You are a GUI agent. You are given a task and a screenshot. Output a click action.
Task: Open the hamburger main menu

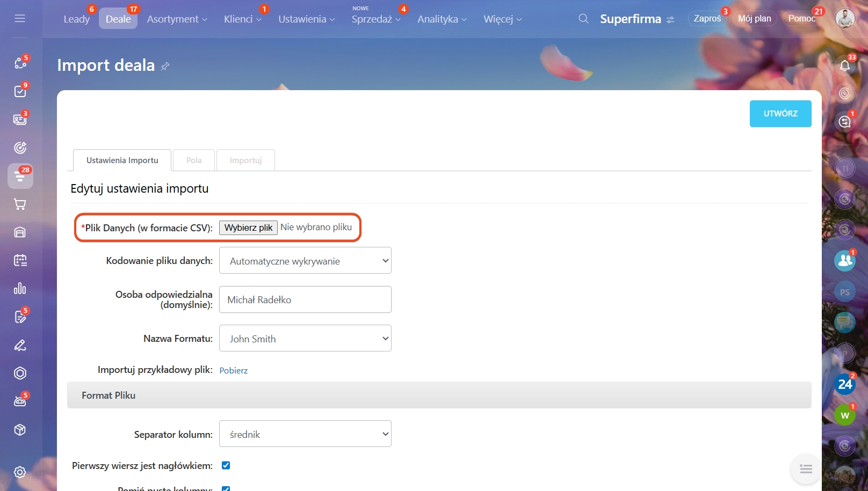(x=20, y=19)
